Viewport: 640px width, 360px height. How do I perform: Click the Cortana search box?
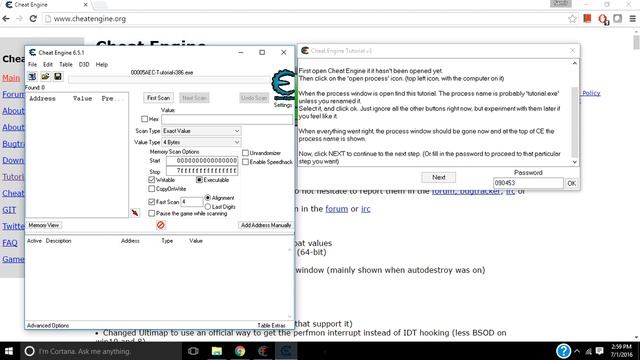pyautogui.click(x=100, y=351)
